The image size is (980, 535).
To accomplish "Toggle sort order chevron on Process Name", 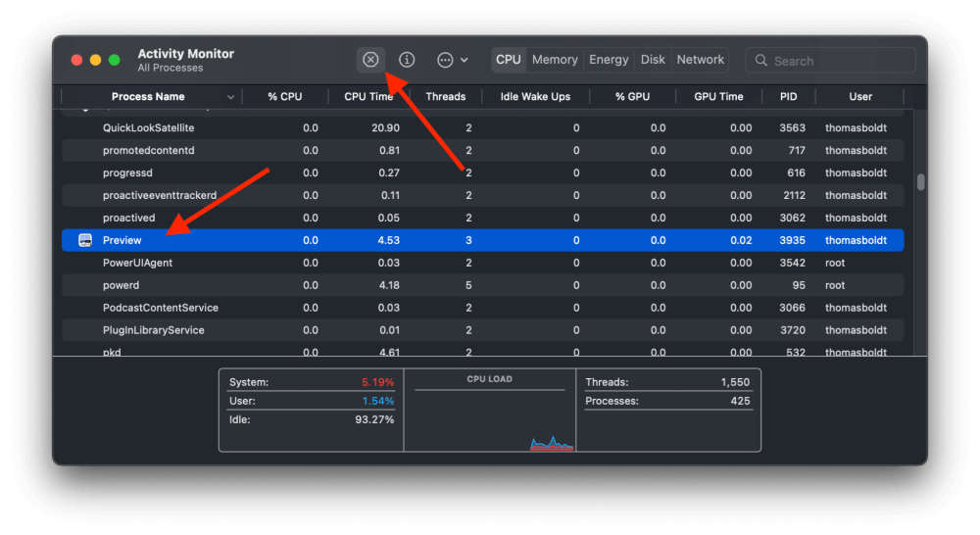I will (x=230, y=98).
